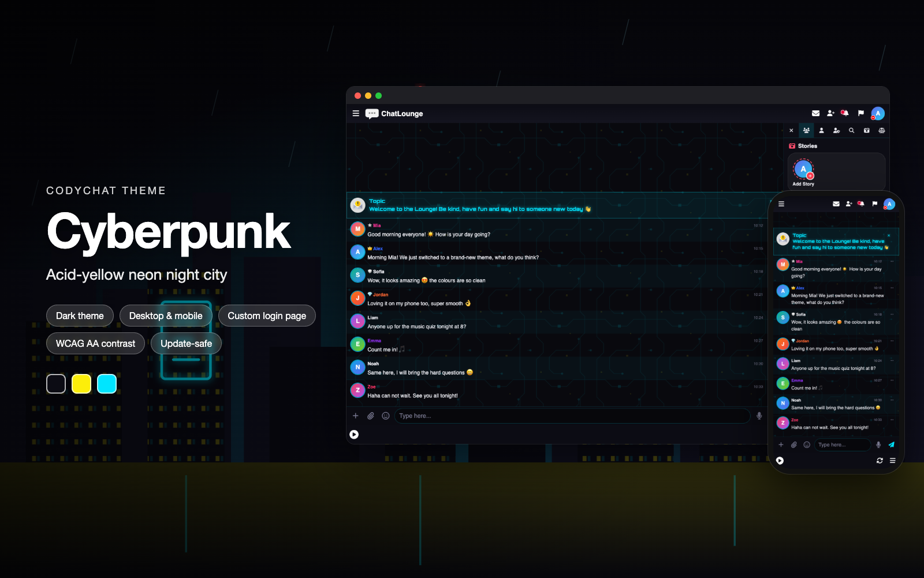The image size is (924, 578).
Task: Open options dots on Noah's mobile message
Action: (x=892, y=400)
